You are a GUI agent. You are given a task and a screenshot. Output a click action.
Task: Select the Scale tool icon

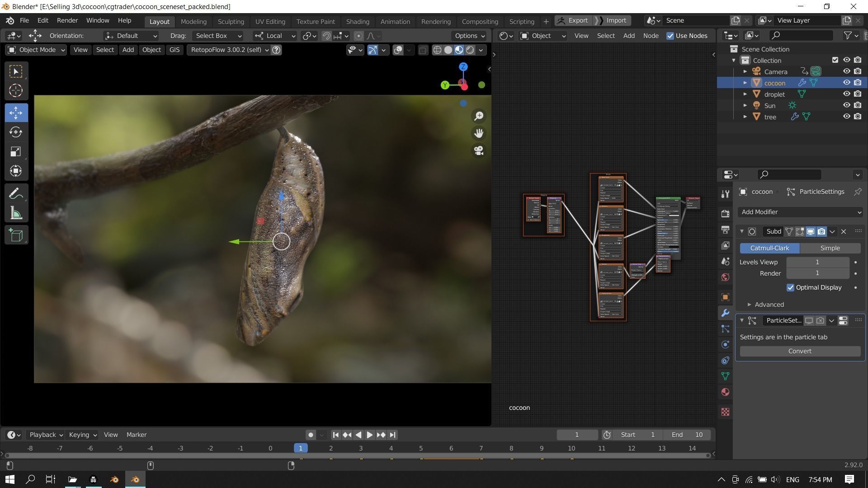click(x=16, y=151)
